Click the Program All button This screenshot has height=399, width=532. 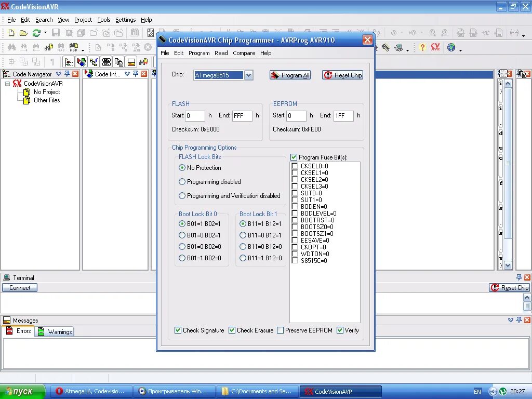(x=290, y=75)
